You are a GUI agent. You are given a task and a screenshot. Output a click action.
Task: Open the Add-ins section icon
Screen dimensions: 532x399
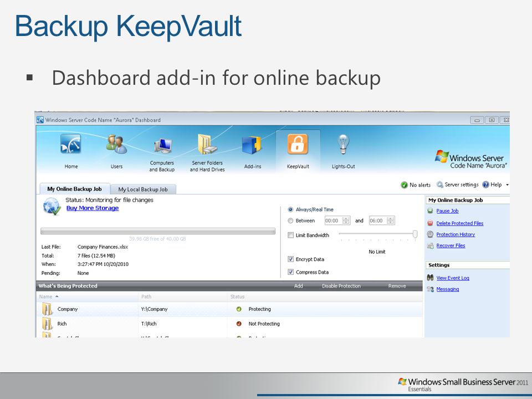[252, 145]
